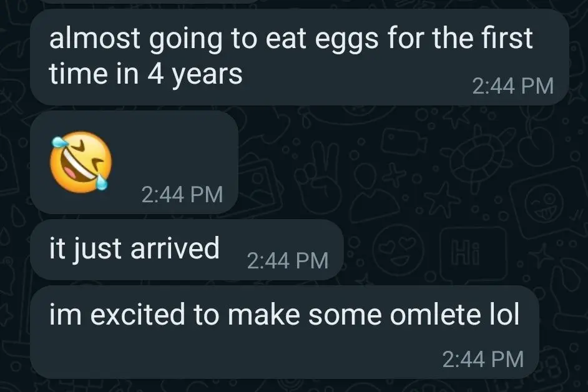
Task: Click the timestamp beside the laughing emoji
Action: [182, 194]
